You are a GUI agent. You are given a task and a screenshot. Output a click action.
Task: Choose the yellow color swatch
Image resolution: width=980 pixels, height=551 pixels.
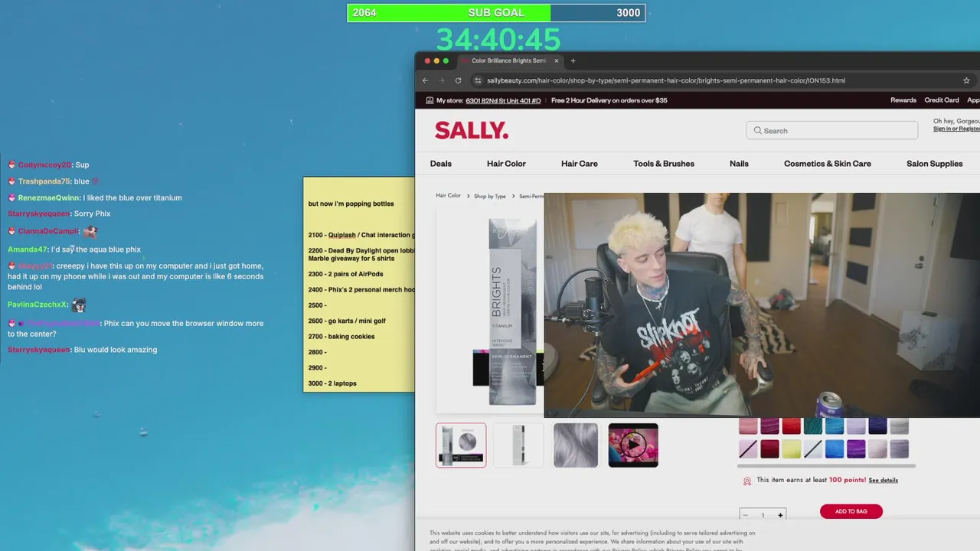pos(791,448)
